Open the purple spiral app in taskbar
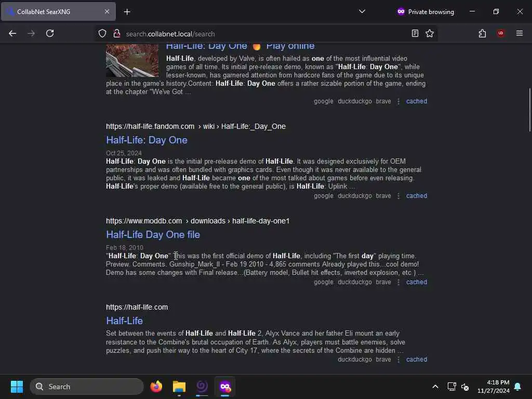The width and height of the screenshot is (532, 399). (202, 387)
